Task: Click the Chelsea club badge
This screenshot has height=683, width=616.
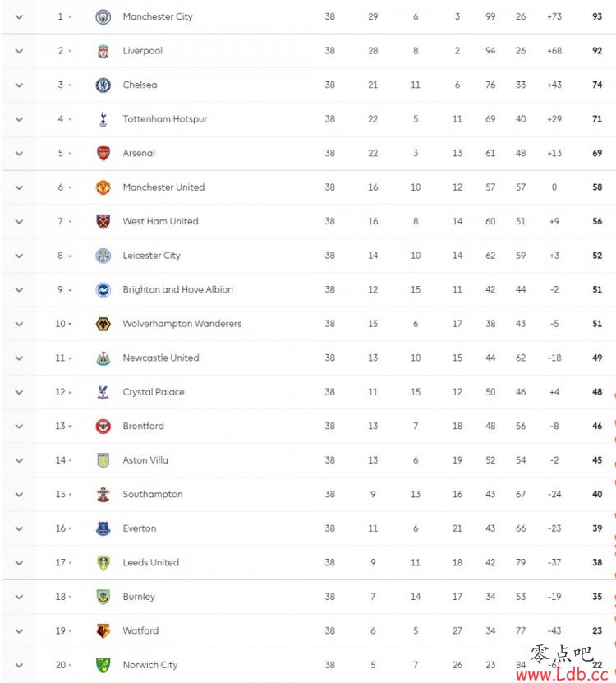Action: click(103, 85)
